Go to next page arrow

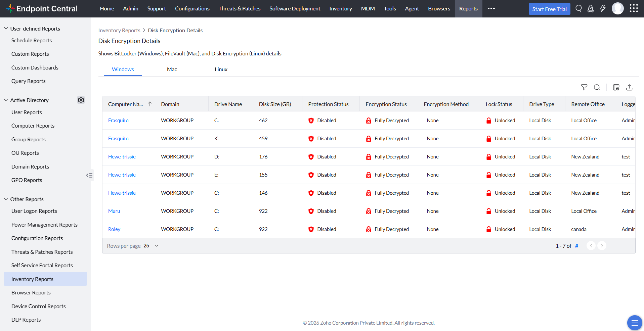(x=602, y=246)
